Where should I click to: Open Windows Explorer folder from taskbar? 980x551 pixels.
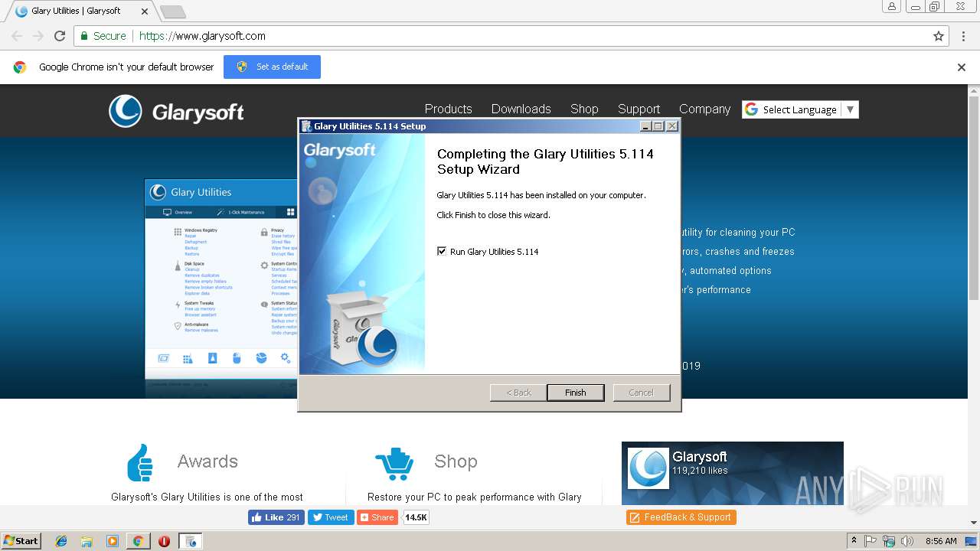(x=87, y=541)
